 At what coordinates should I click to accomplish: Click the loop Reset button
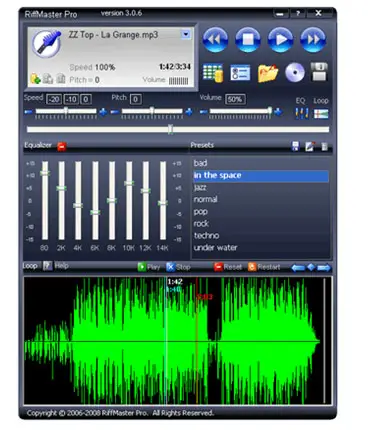click(229, 267)
